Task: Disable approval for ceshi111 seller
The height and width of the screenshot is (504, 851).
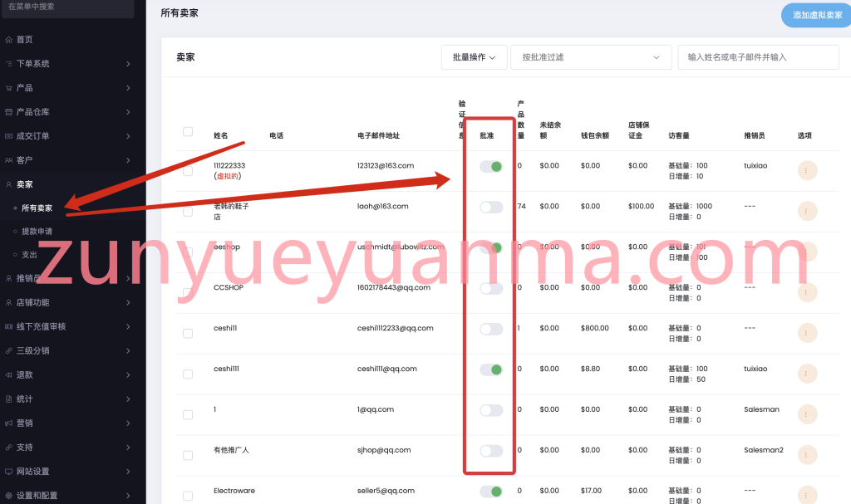Action: click(491, 370)
